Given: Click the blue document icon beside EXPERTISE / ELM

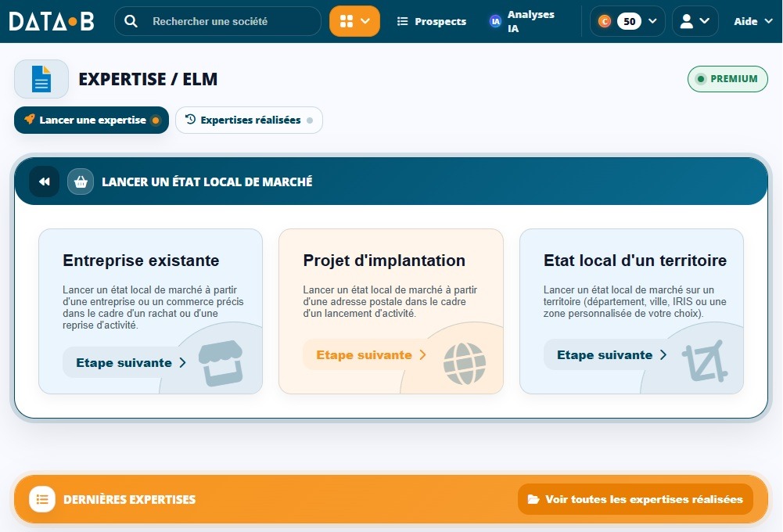Looking at the screenshot, I should (x=41, y=79).
